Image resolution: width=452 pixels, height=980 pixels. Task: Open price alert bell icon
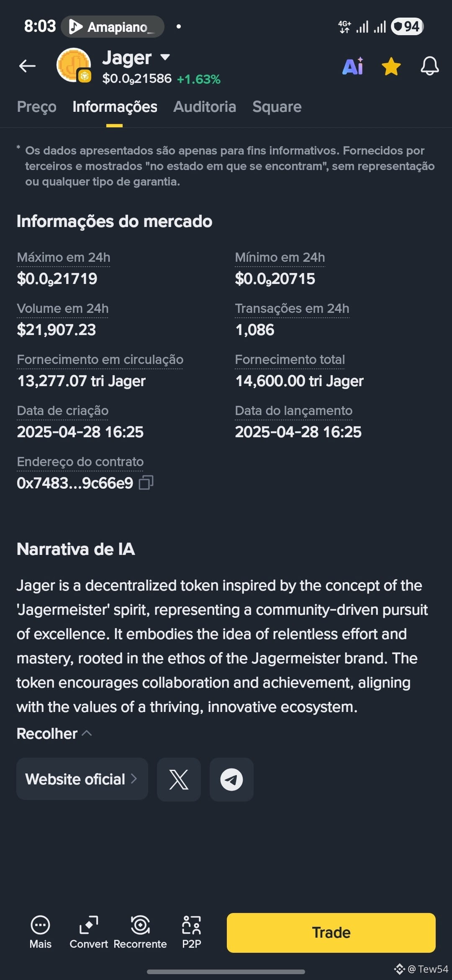click(x=430, y=66)
